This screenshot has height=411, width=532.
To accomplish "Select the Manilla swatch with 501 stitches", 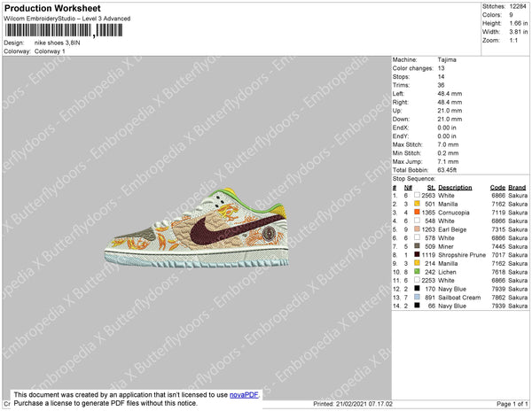I will [417, 204].
